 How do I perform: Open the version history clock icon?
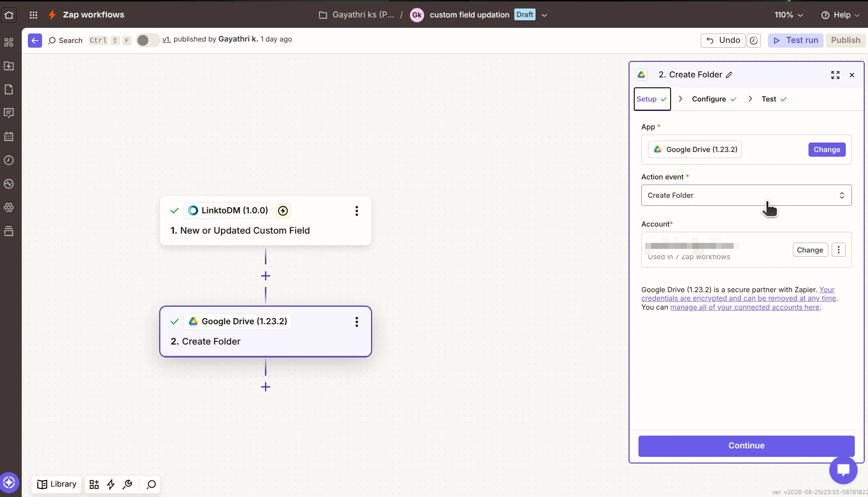point(754,40)
